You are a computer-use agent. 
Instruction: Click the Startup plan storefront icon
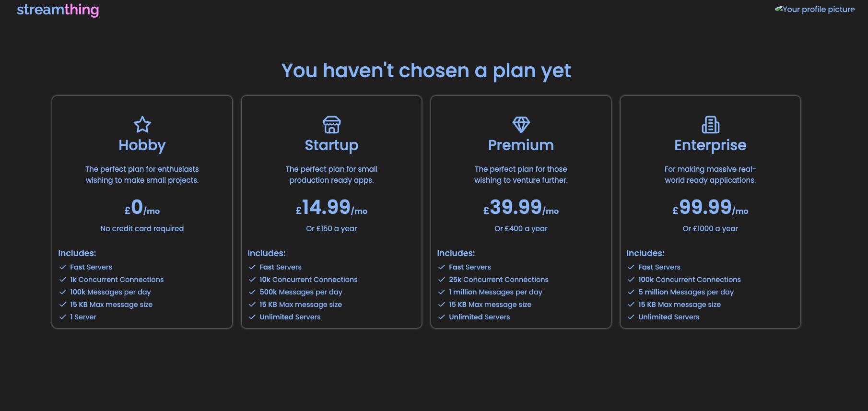tap(331, 125)
